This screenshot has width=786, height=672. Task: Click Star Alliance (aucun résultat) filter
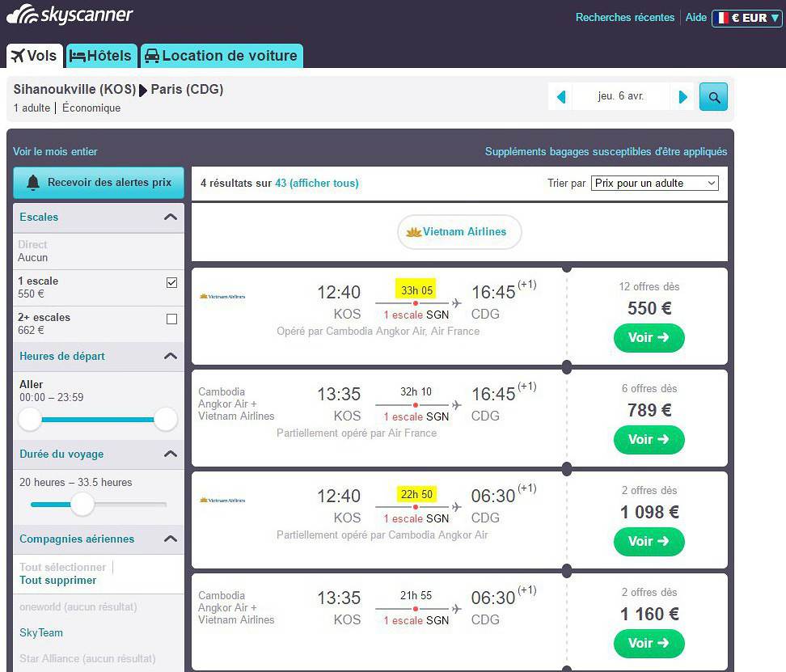87,658
